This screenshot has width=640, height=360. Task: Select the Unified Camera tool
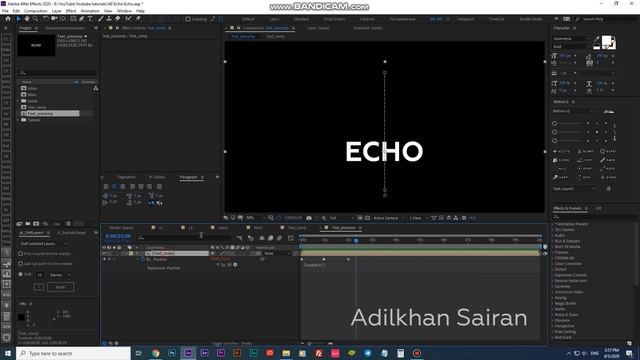click(54, 19)
